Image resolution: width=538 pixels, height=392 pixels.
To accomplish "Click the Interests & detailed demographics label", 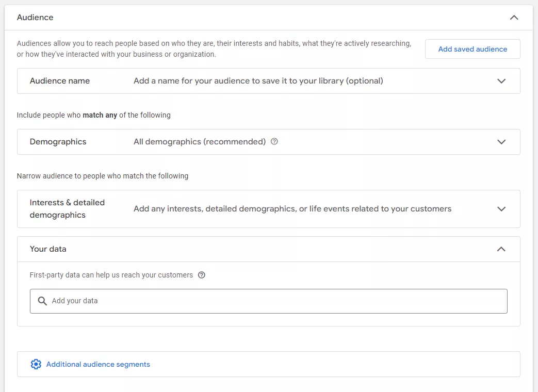I will [x=67, y=209].
